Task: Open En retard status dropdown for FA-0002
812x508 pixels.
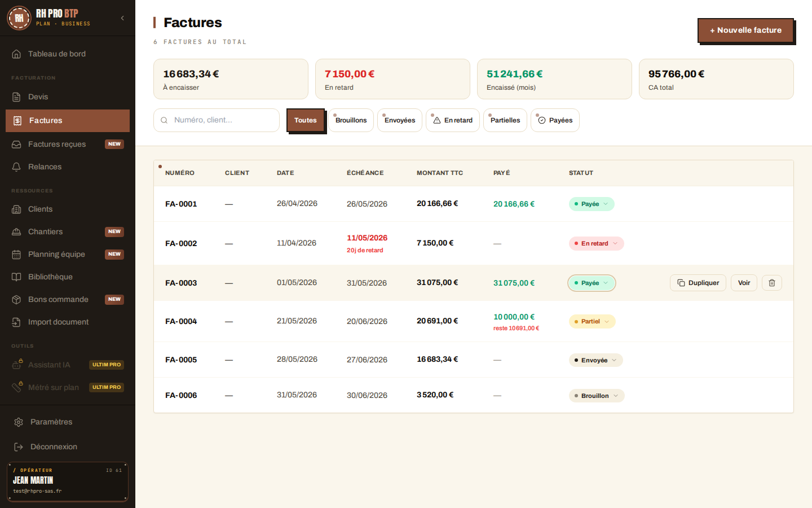Action: 596,244
